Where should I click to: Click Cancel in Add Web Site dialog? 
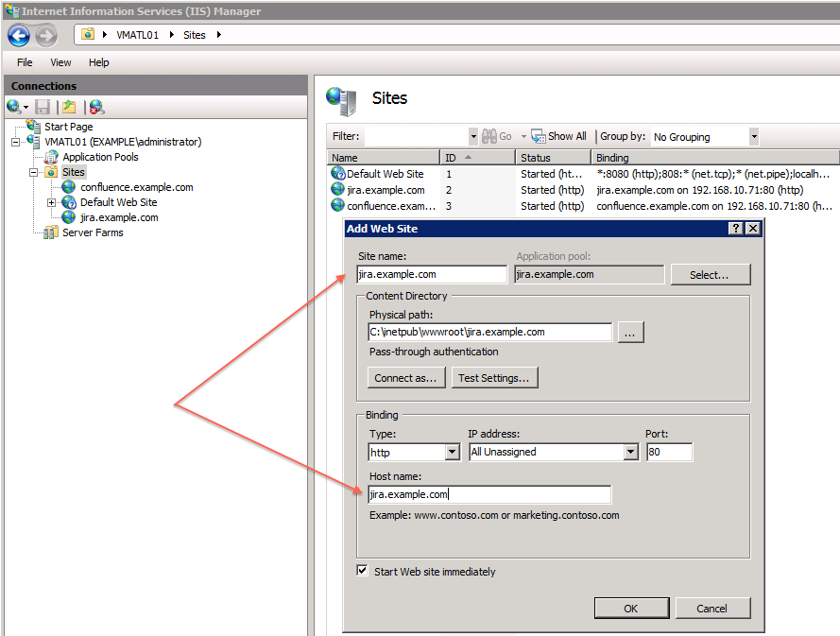712,609
